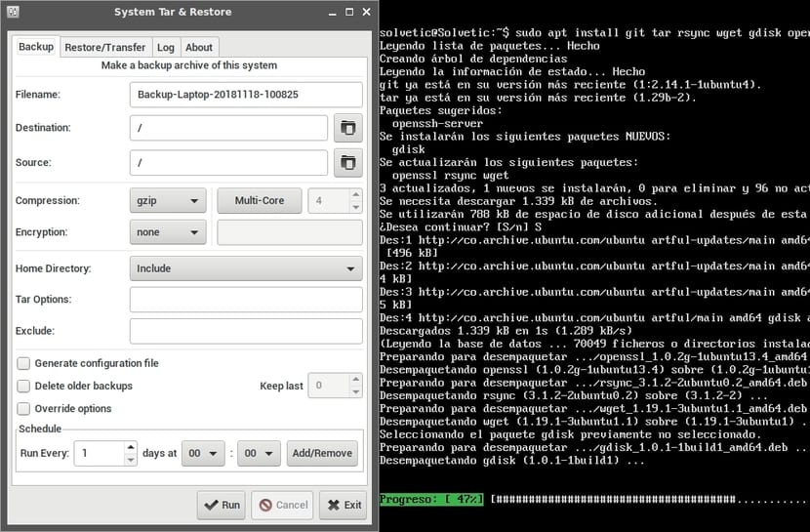
Task: Close the System Tar & Restore window
Action: coord(366,12)
